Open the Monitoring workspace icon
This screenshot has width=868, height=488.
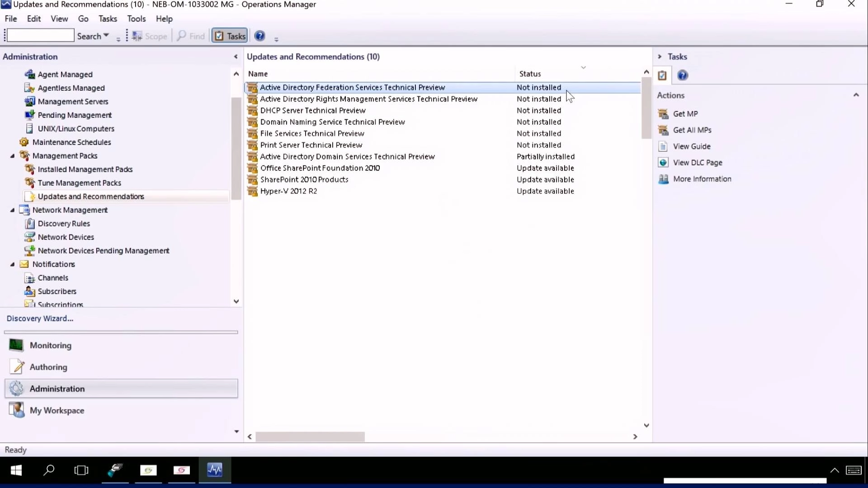[16, 345]
